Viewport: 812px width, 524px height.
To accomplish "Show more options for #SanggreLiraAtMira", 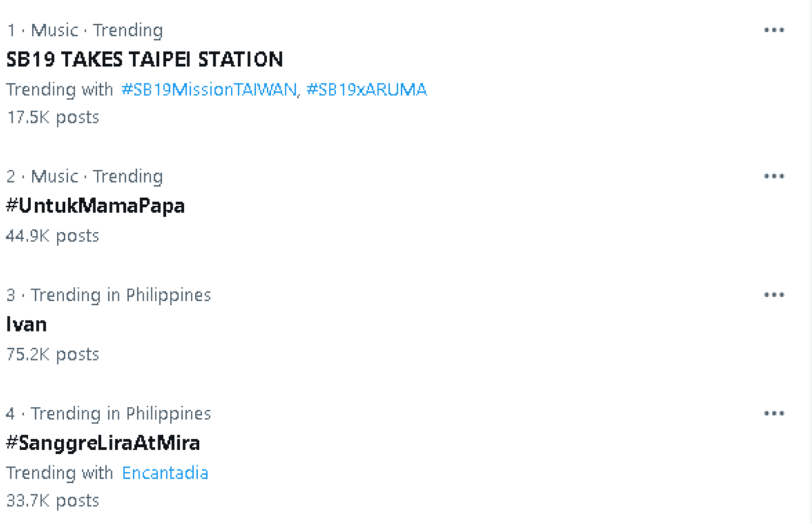I will tap(773, 414).
